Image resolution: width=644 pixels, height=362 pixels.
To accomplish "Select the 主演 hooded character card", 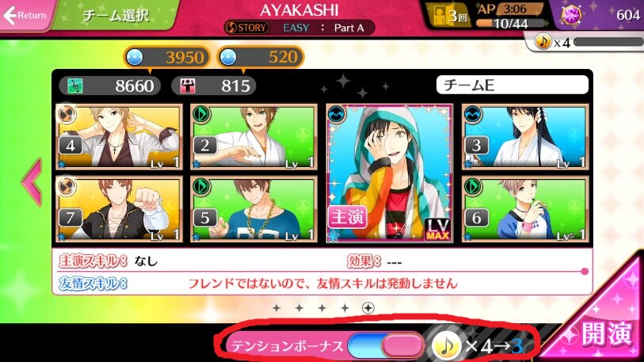I will point(390,173).
